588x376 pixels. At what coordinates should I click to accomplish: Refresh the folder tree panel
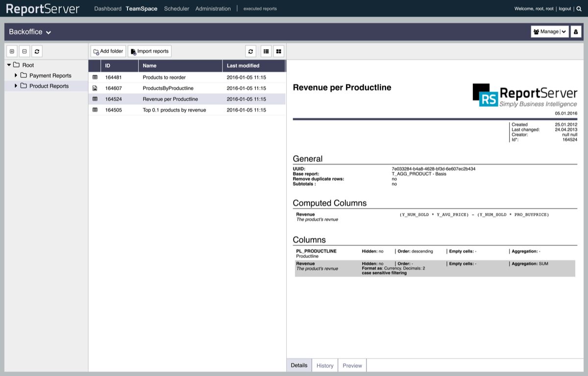[x=37, y=51]
